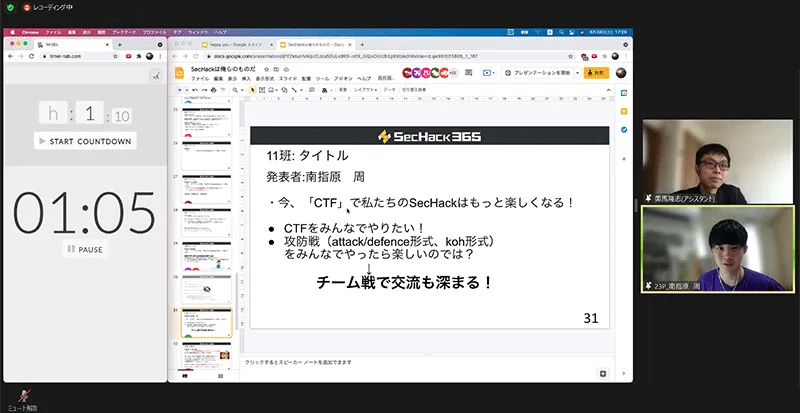Viewport: 800px width, 413px height.
Task: Click the side panel plus add-ons icon
Action: 623,159
